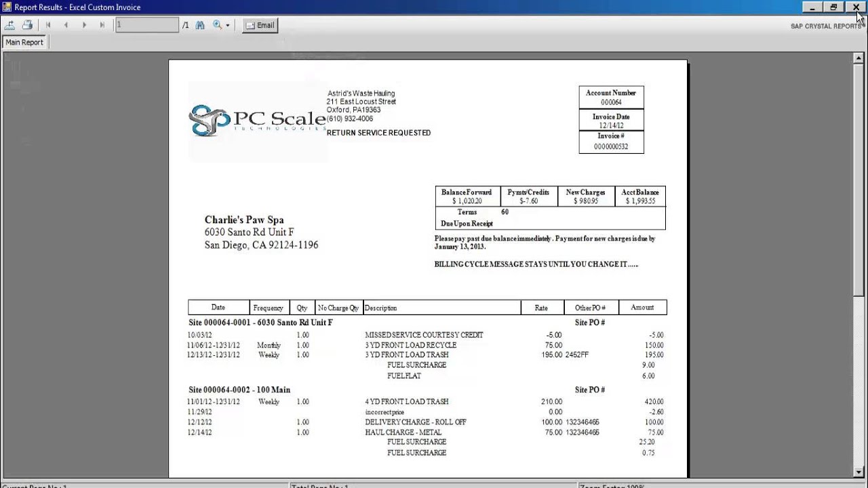
Task: Click the Zoom magnifier icon
Action: pyautogui.click(x=217, y=25)
